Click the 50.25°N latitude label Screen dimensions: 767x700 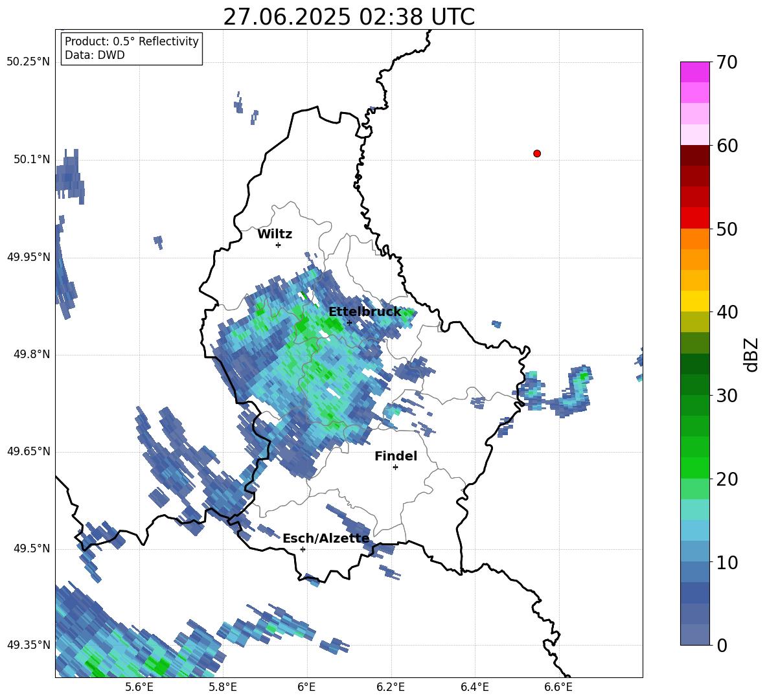click(29, 62)
